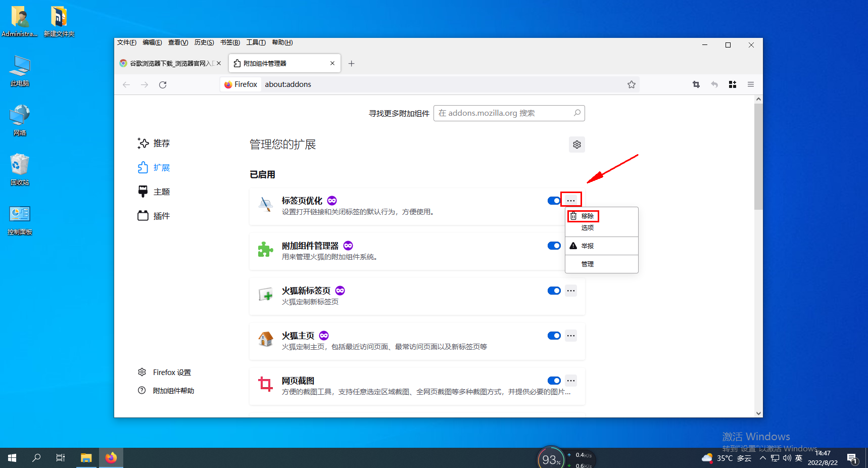The height and width of the screenshot is (468, 868).
Task: Go to the 插件 sidebar section
Action: point(154,216)
